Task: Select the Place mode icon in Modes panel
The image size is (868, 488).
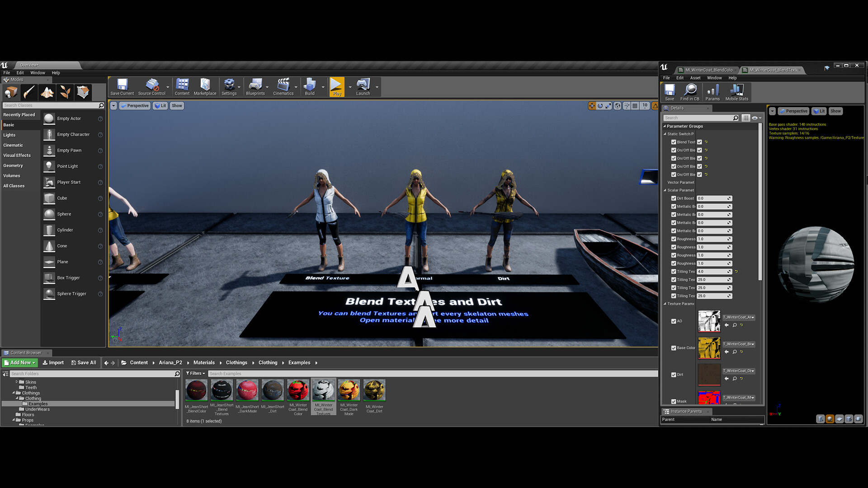Action: 11,93
